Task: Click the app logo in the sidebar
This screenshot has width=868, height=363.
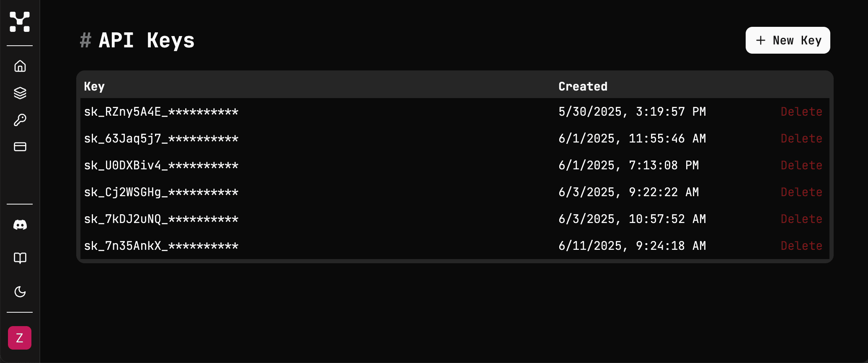Action: pyautogui.click(x=20, y=22)
